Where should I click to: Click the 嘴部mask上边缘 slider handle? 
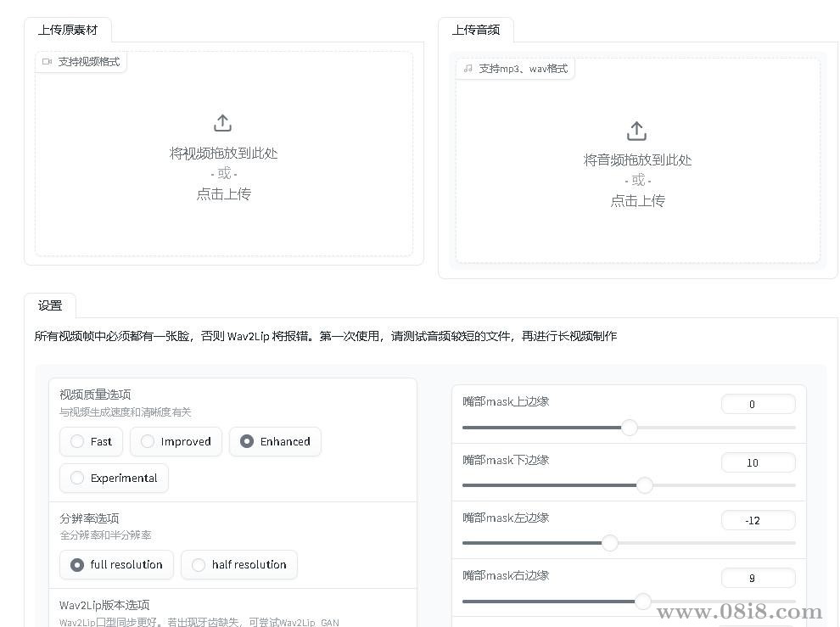629,428
